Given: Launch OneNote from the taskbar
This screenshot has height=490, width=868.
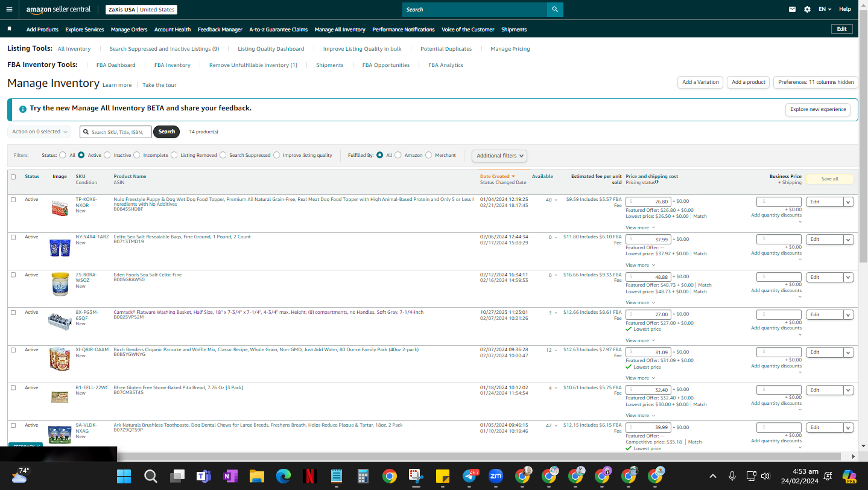Looking at the screenshot, I should point(230,476).
